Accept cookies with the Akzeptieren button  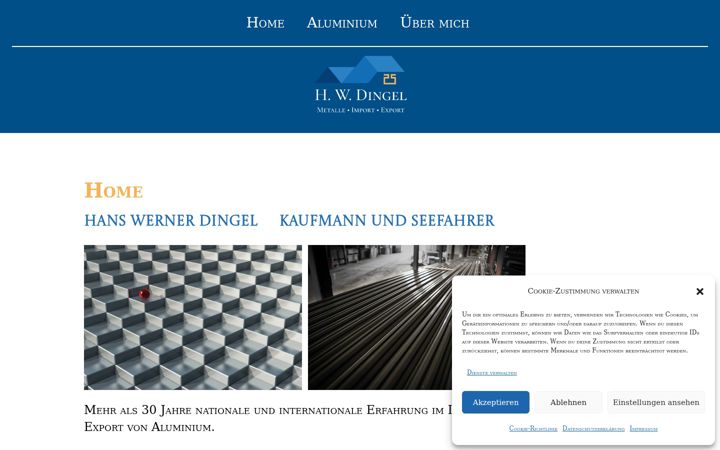[495, 402]
